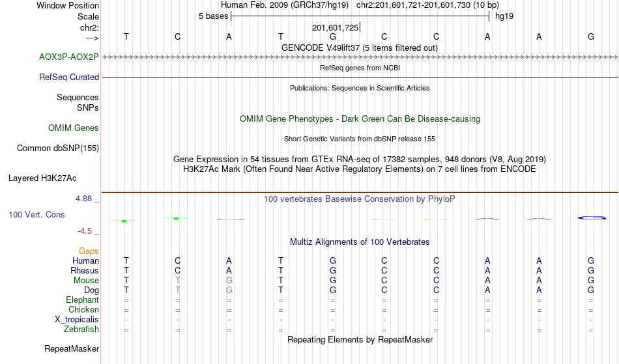This screenshot has width=619, height=364.
Task: Click the gray T in Mouse row
Action: (178, 281)
